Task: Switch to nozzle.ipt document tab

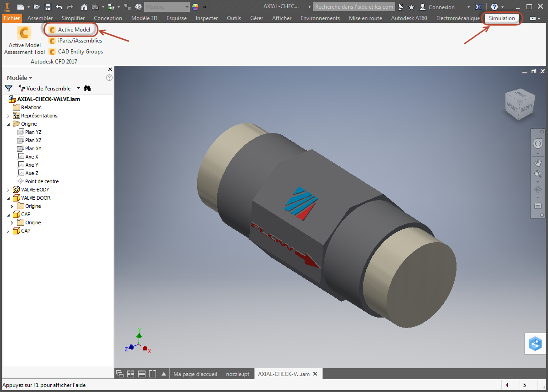Action: click(238, 374)
